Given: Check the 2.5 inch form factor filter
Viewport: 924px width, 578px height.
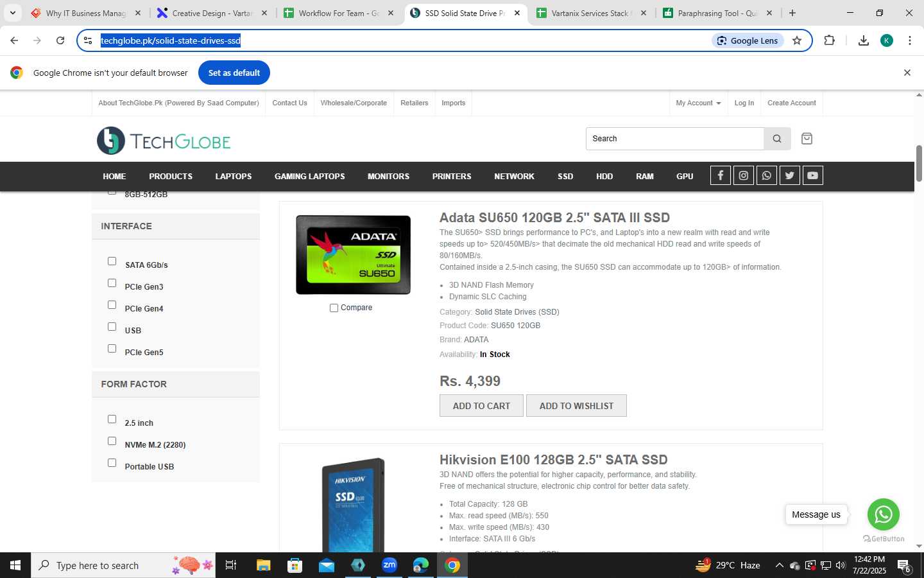Looking at the screenshot, I should pyautogui.click(x=112, y=419).
